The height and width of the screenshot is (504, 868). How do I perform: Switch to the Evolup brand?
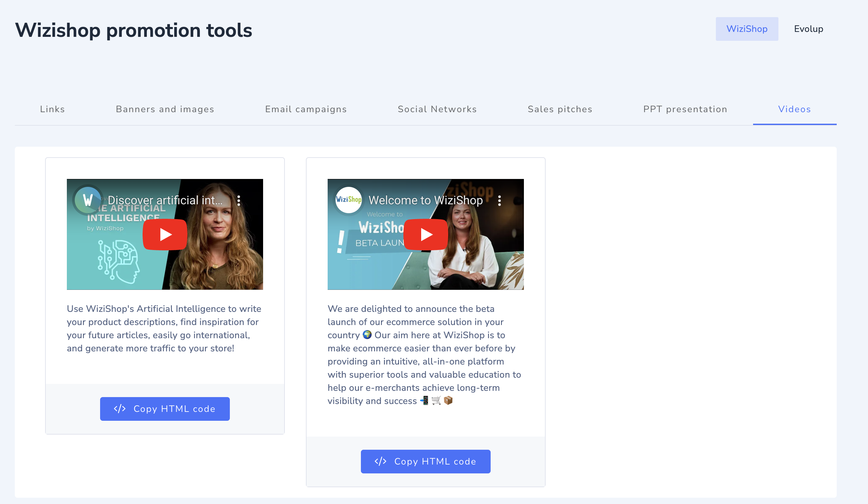pos(808,29)
